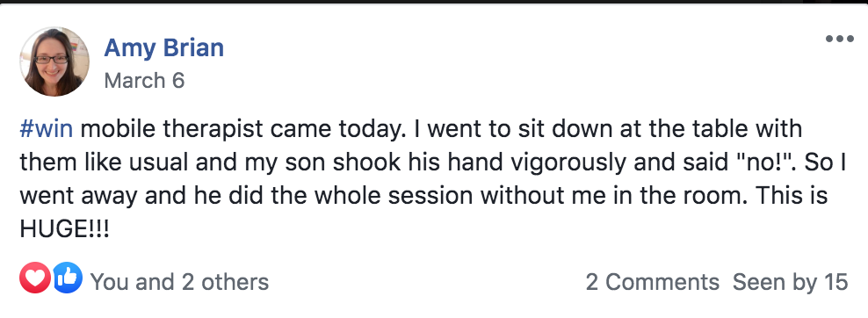Open the March 6 post timestamp

click(x=144, y=81)
